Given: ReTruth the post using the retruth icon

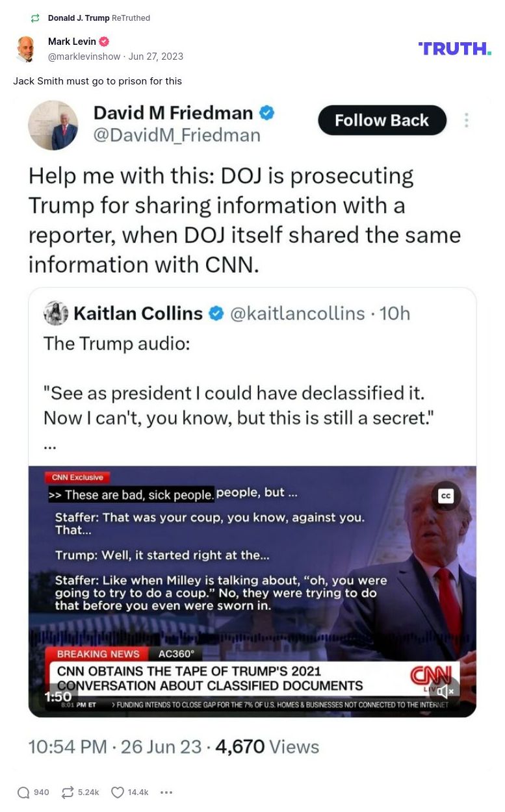Looking at the screenshot, I should pos(68,793).
